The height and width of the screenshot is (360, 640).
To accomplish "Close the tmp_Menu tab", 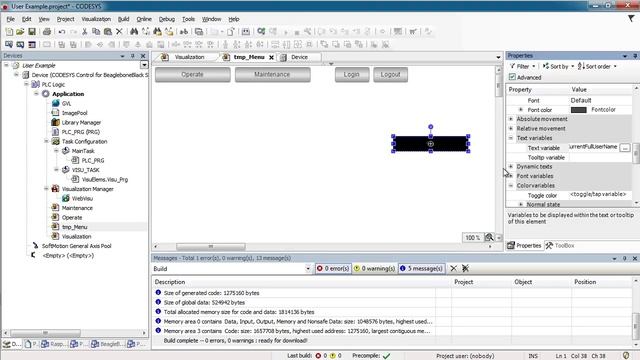I will (x=271, y=58).
